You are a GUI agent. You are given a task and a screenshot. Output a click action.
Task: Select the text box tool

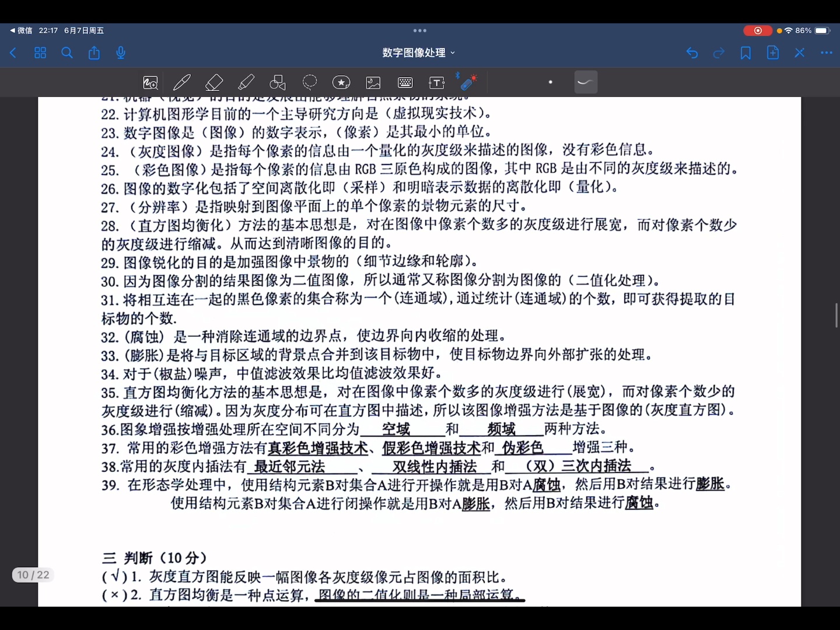click(437, 83)
